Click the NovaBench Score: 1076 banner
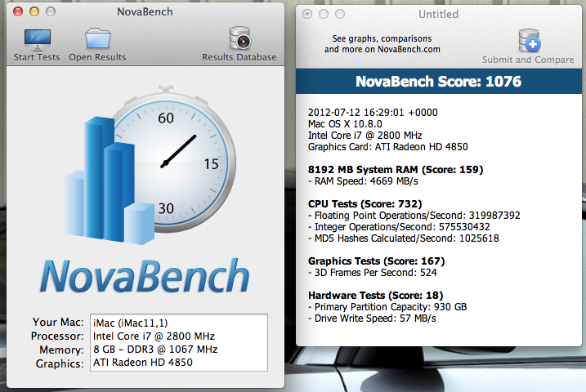The height and width of the screenshot is (392, 586). [x=439, y=82]
